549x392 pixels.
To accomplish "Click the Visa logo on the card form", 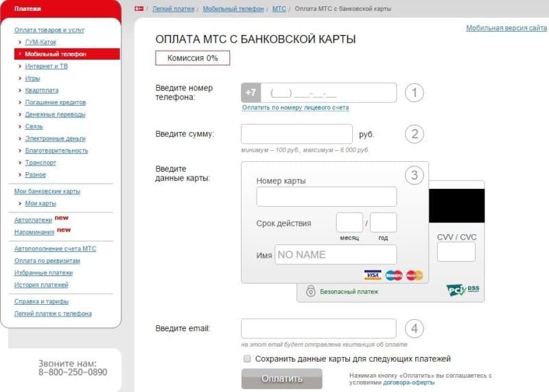I will tap(373, 275).
